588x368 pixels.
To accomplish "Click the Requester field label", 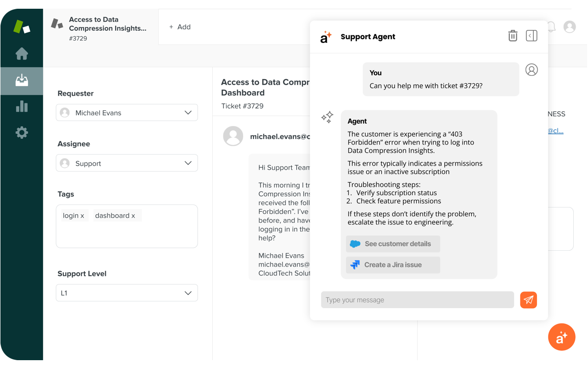I will pos(75,93).
